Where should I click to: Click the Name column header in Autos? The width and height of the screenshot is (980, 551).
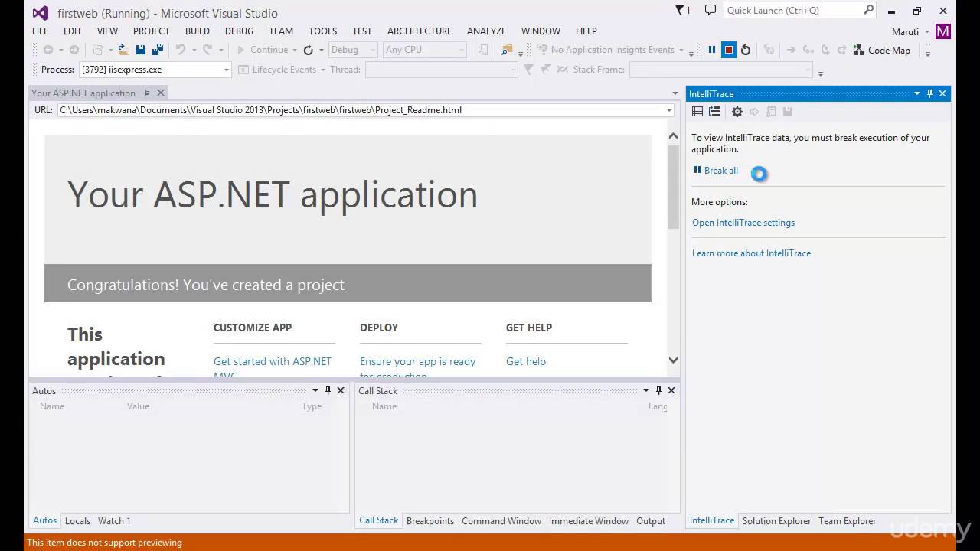coord(52,406)
